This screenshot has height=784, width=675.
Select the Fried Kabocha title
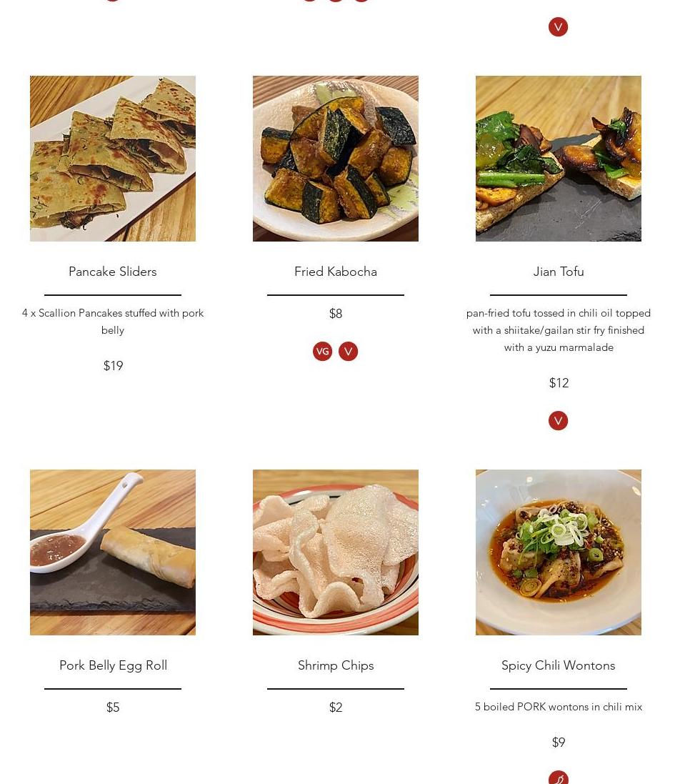click(336, 272)
